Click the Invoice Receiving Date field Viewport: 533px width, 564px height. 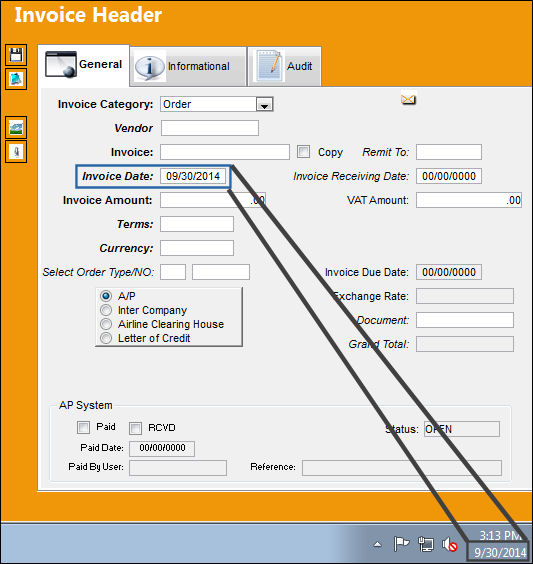tap(449, 176)
